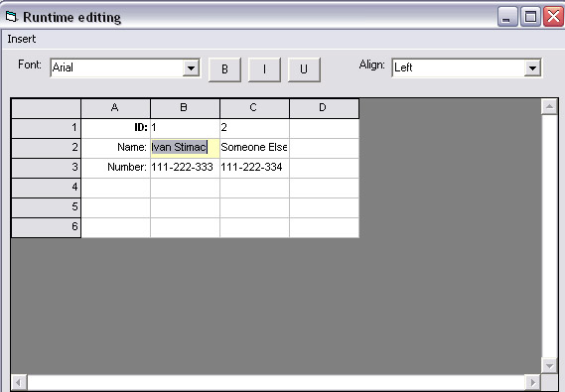The image size is (565, 392).
Task: Select row header 5
Action: 46,207
